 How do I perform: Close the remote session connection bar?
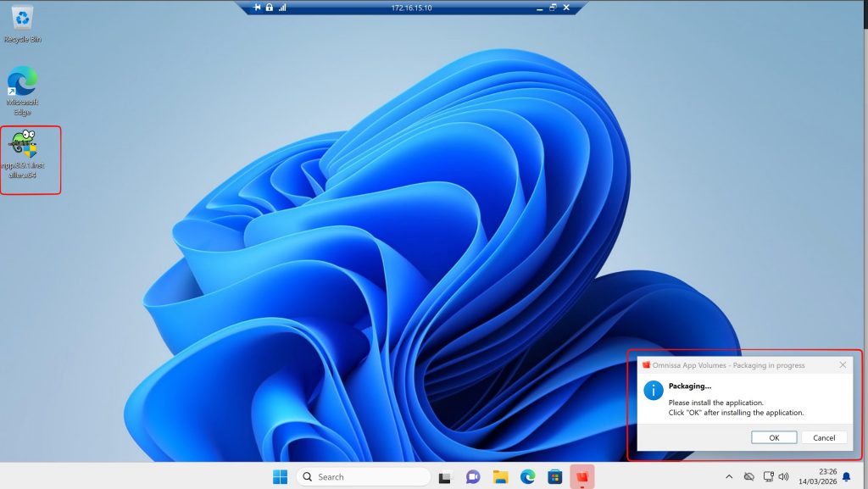pyautogui.click(x=566, y=8)
